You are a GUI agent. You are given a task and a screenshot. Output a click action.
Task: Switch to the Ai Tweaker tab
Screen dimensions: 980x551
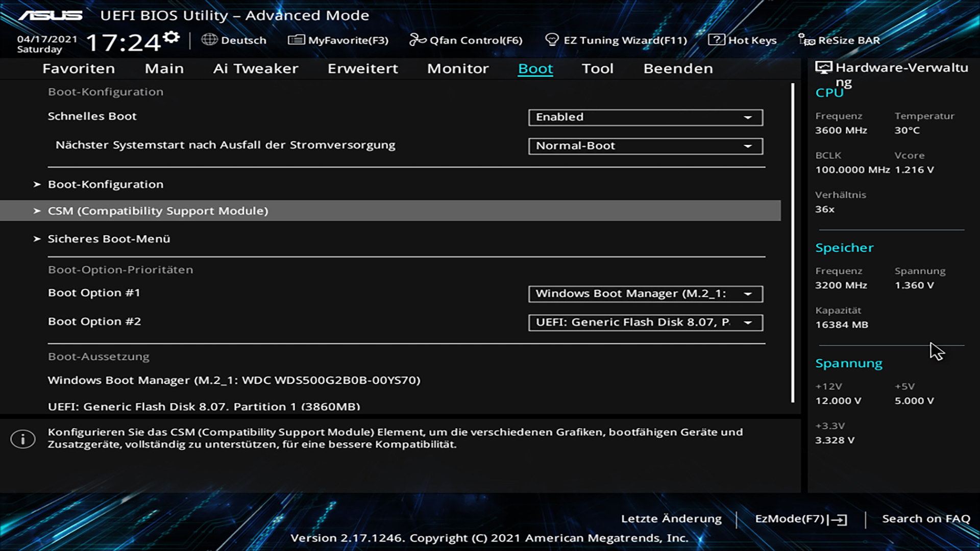(x=255, y=68)
